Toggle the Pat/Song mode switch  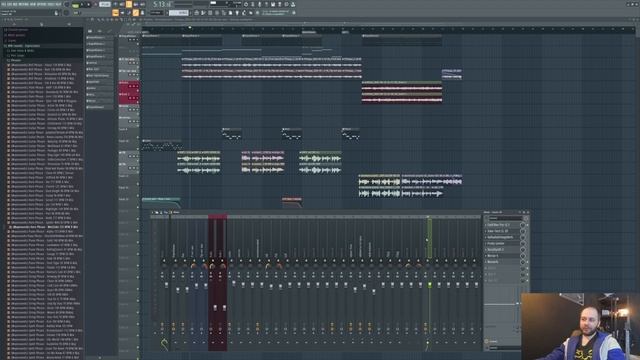(75, 5)
